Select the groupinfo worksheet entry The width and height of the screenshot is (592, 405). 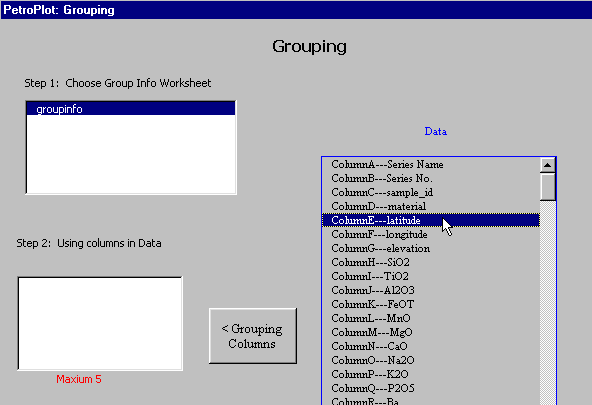131,109
